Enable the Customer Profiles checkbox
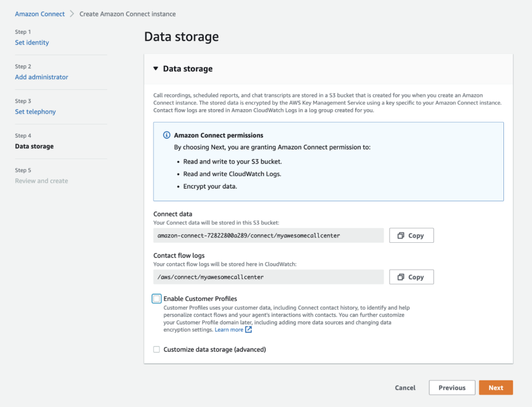Viewport: 532px width, 407px height. click(x=156, y=299)
